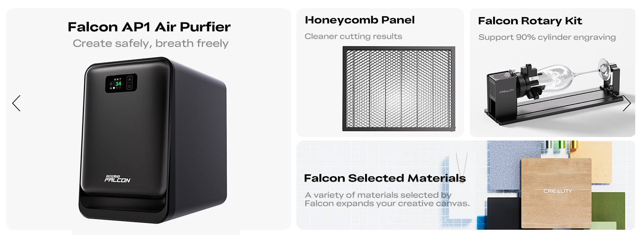Select the "Cleaner cutting results" subtitle
The height and width of the screenshot is (235, 644).
(353, 36)
